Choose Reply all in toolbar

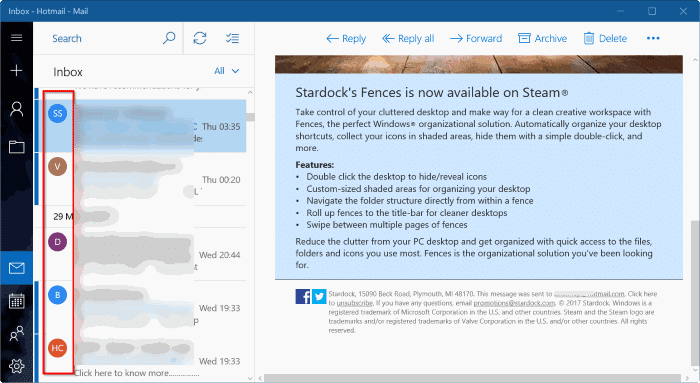[408, 39]
